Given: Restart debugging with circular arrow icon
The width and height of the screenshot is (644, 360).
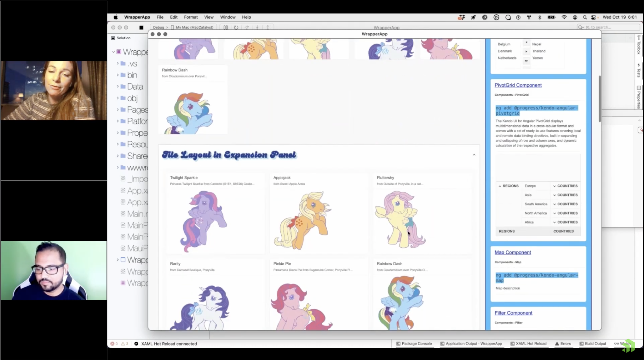Looking at the screenshot, I should pyautogui.click(x=236, y=27).
